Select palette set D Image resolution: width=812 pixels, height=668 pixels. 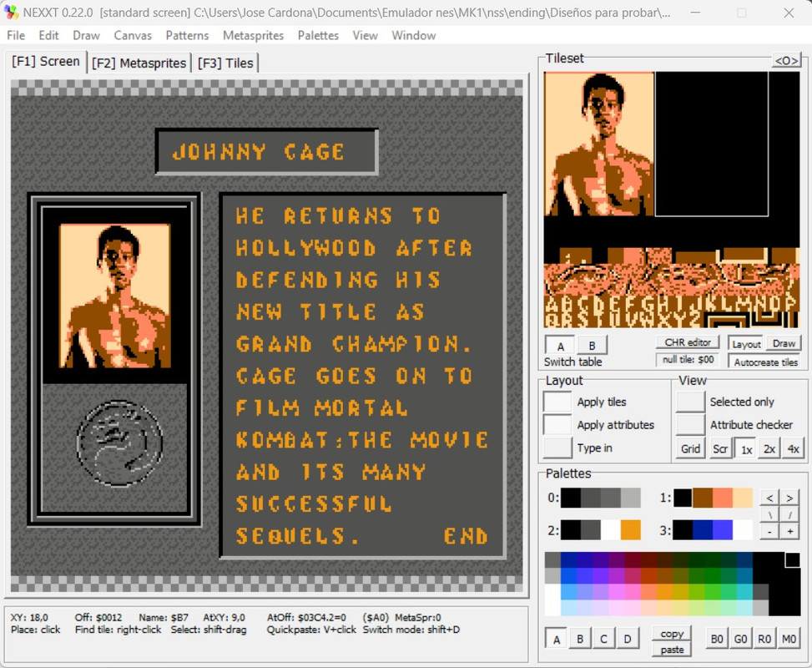[x=628, y=639]
